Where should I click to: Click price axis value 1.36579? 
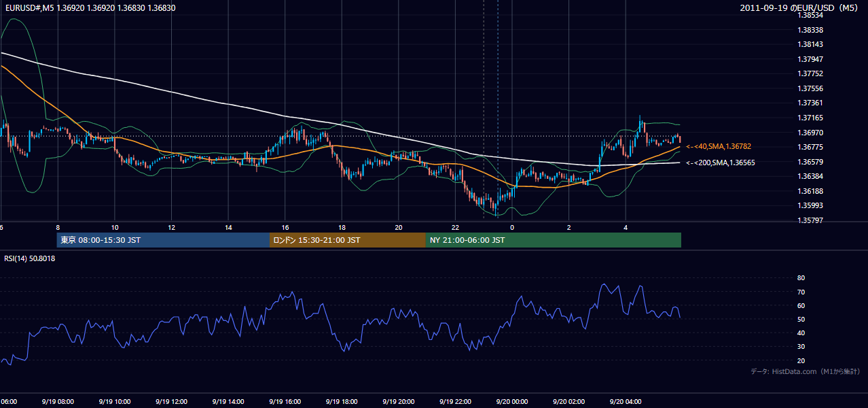point(810,162)
